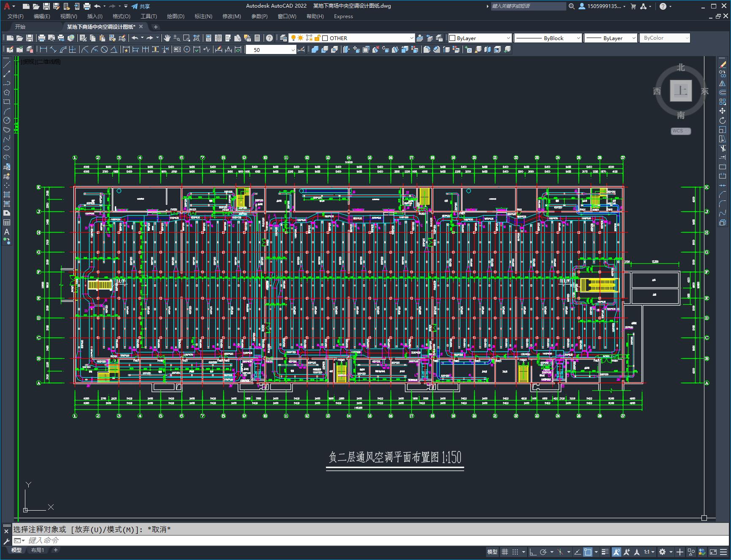
Task: Click the WCS button below the ViewCube
Action: coord(681,131)
